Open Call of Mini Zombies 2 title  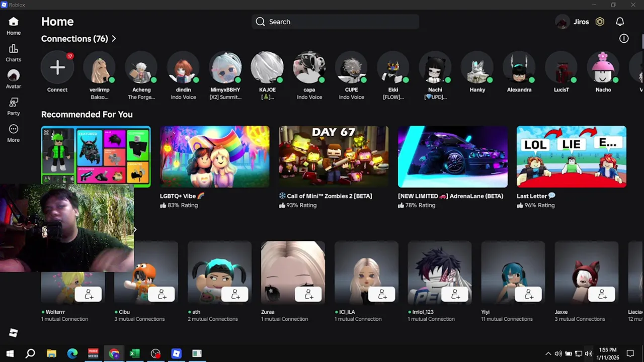pos(326,196)
